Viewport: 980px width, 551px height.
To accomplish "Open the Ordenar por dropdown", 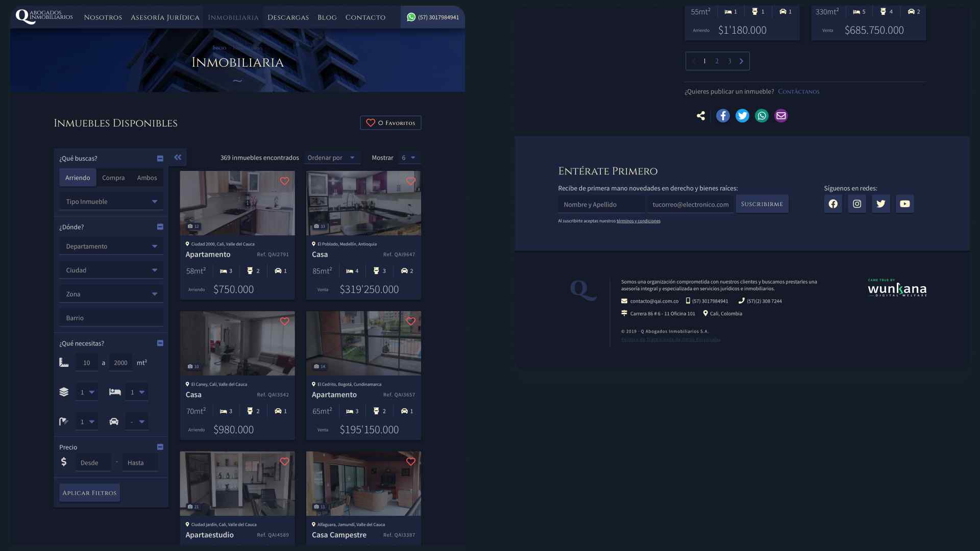I will click(x=331, y=158).
